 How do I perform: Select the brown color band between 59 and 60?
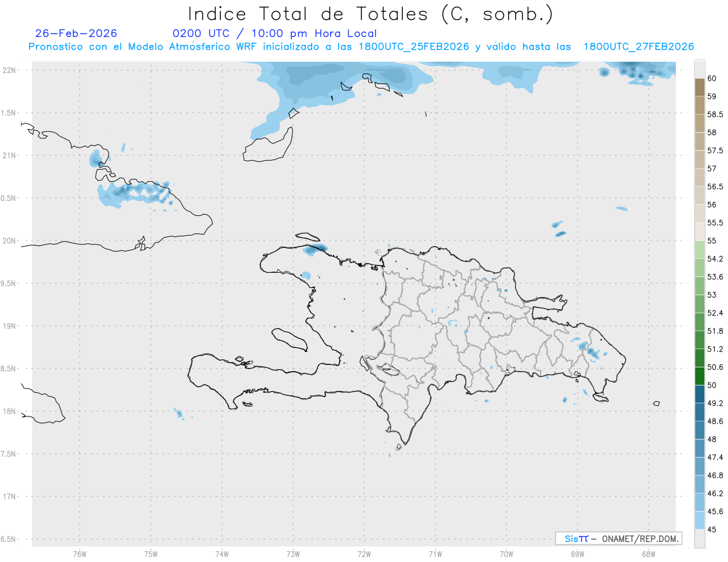click(x=699, y=87)
